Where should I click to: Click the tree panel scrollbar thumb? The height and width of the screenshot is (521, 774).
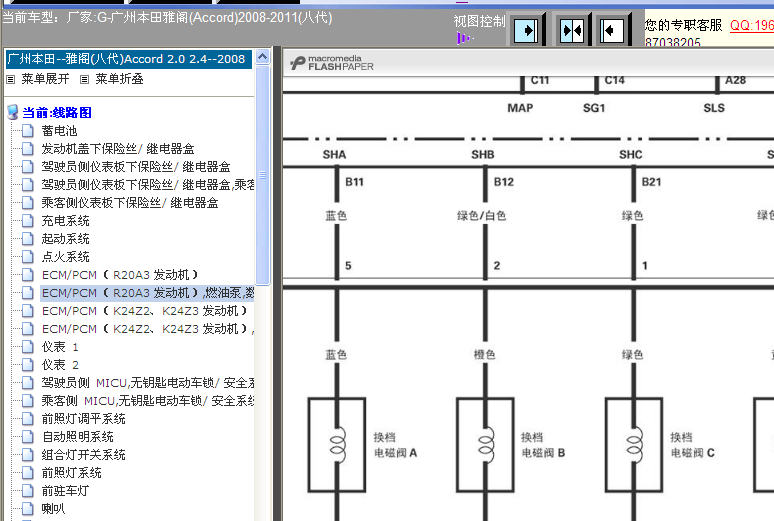point(263,175)
